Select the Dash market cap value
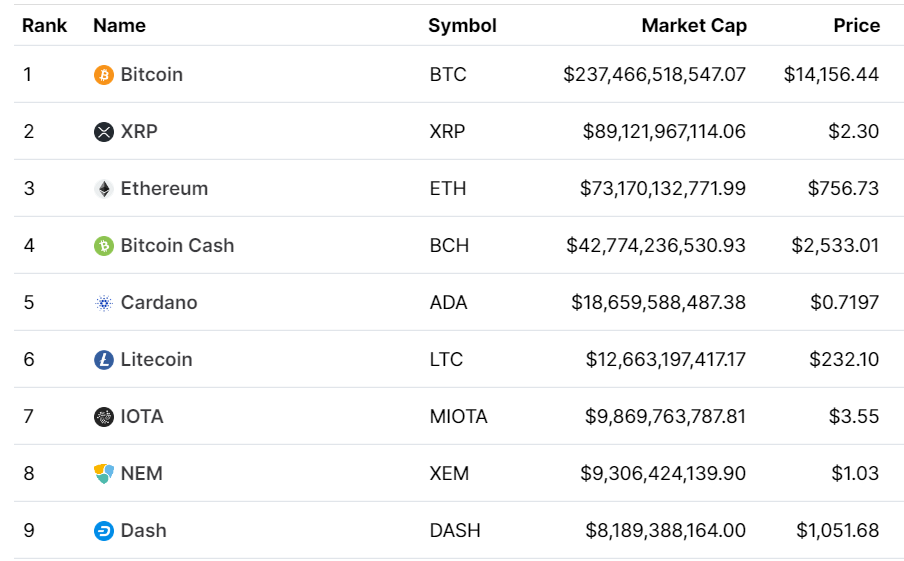This screenshot has width=904, height=561. [x=665, y=530]
